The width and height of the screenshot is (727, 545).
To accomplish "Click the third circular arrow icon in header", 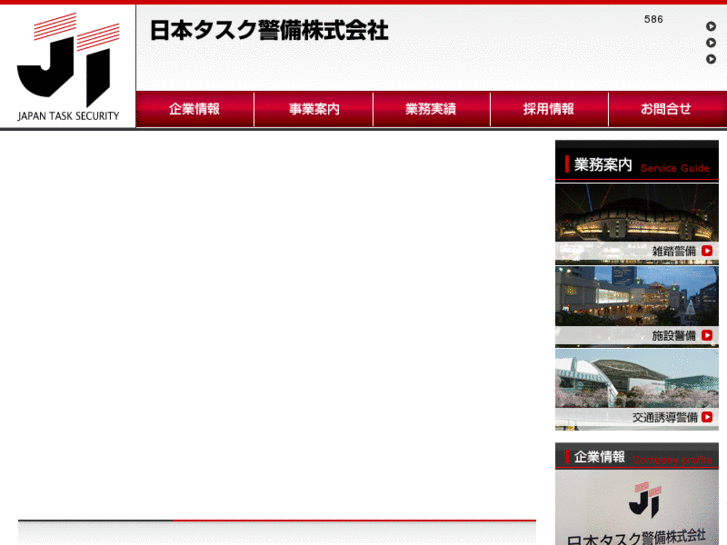I will (711, 59).
